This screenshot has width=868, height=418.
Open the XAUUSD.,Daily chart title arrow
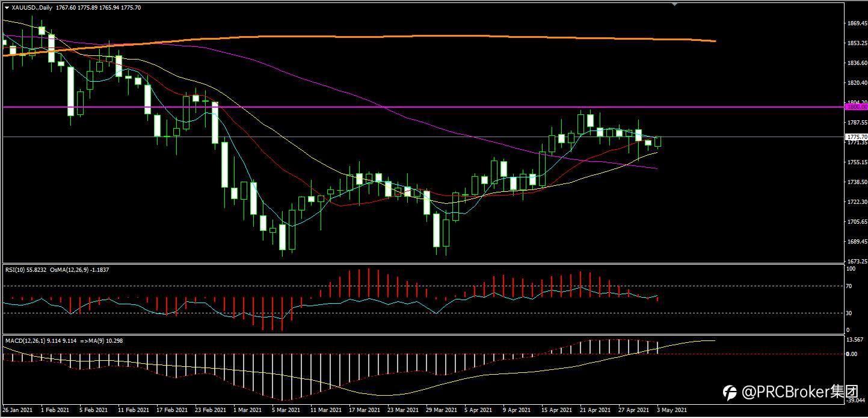point(7,7)
